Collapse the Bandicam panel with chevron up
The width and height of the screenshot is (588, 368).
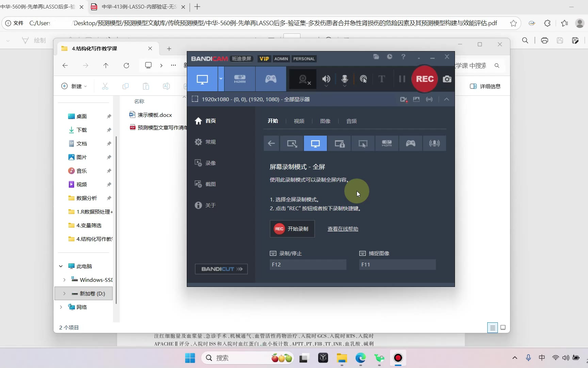coord(446,99)
